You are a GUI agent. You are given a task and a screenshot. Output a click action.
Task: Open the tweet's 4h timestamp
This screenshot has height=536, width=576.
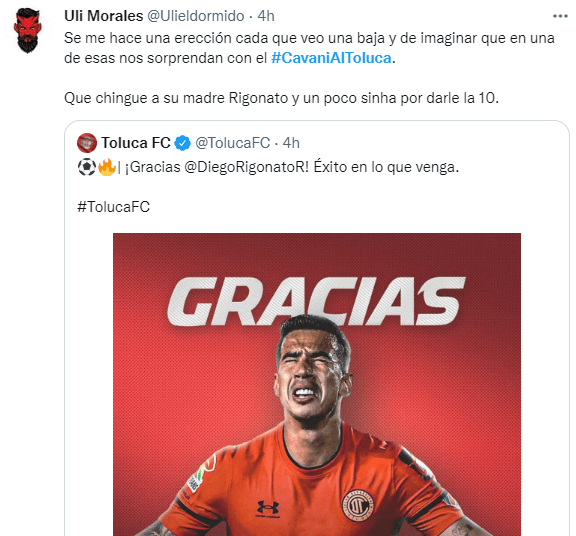click(266, 16)
